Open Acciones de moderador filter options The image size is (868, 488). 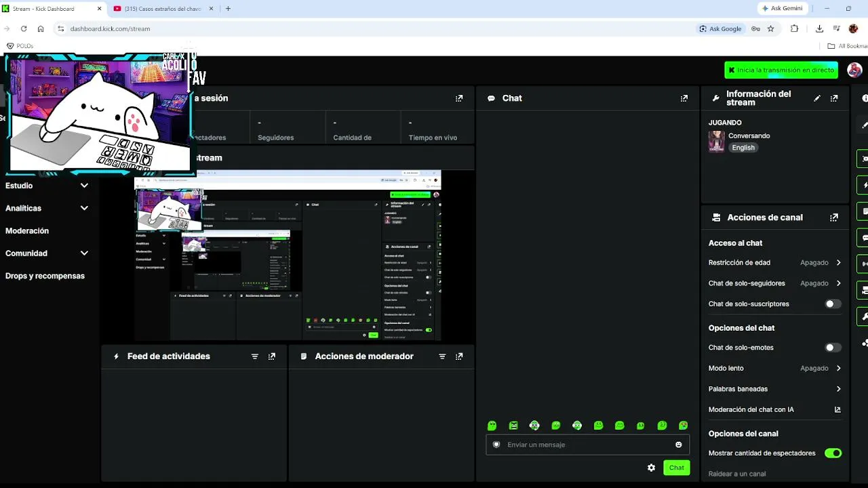[442, 357]
